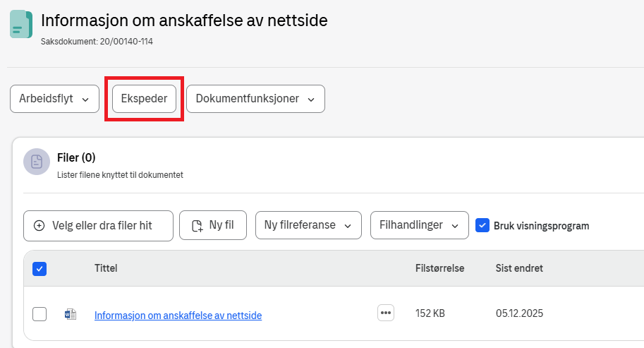Click the Filer section file icon
Screen dimensions: 644x348
pyautogui.click(x=37, y=162)
